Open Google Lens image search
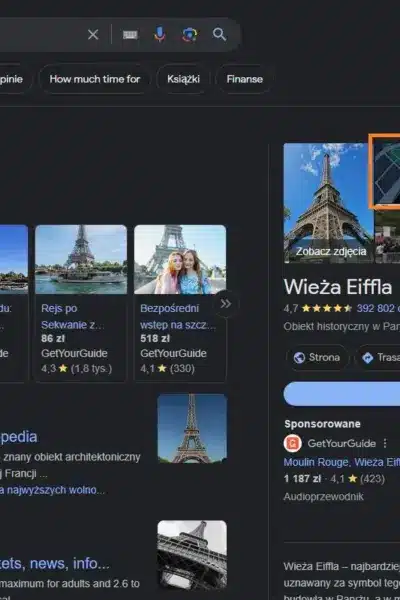The image size is (400, 600). pyautogui.click(x=189, y=35)
